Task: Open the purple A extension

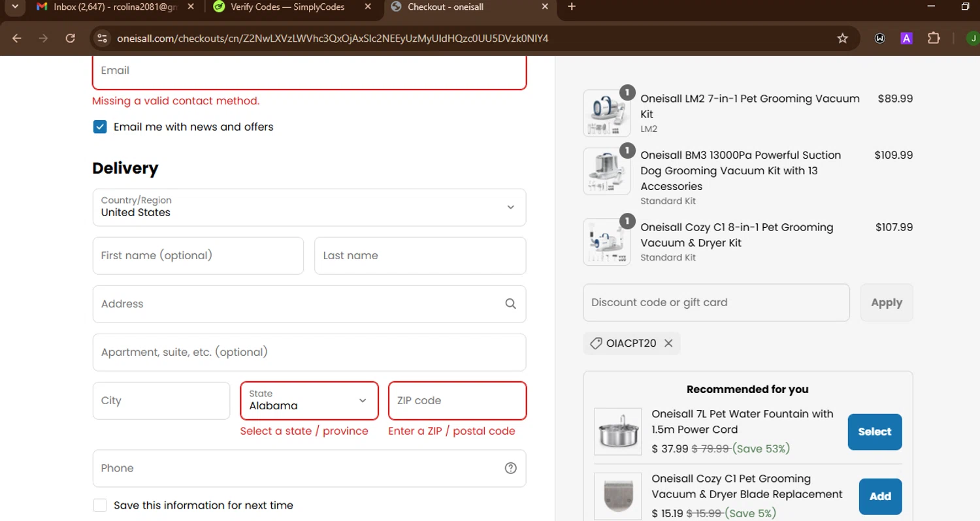Action: [x=906, y=39]
